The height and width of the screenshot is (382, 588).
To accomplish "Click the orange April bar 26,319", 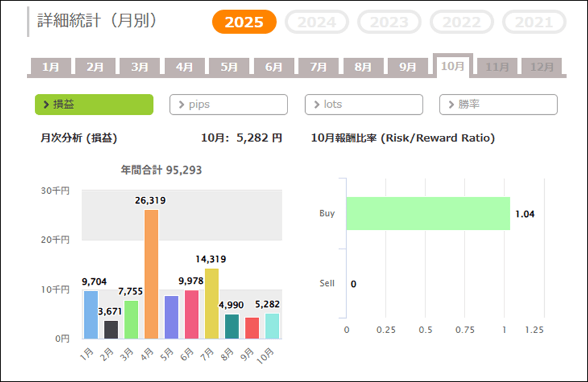I will pos(151,274).
